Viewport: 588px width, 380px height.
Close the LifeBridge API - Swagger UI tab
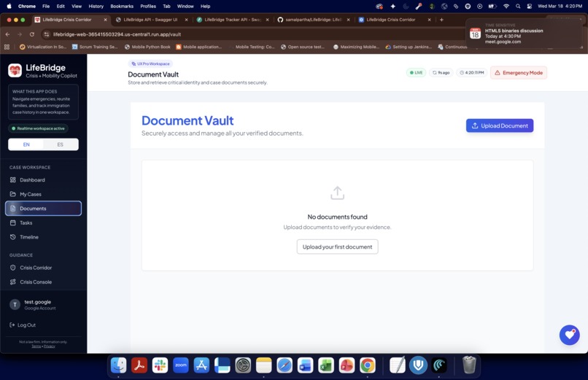186,20
